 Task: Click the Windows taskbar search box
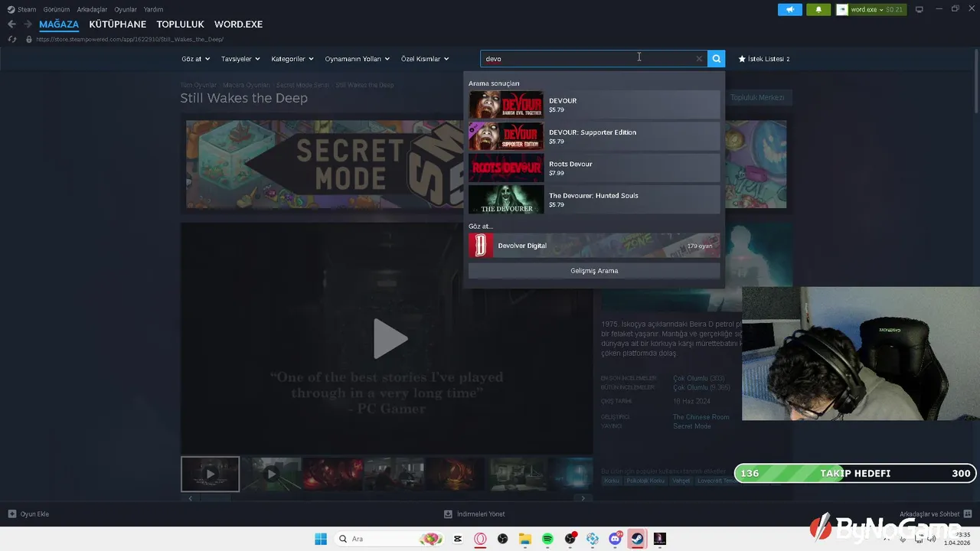click(390, 539)
